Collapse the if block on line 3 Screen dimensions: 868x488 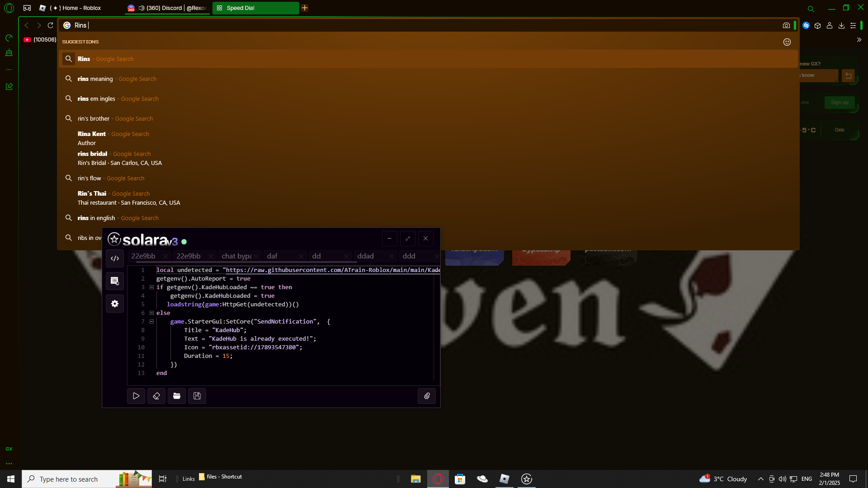[152, 287]
